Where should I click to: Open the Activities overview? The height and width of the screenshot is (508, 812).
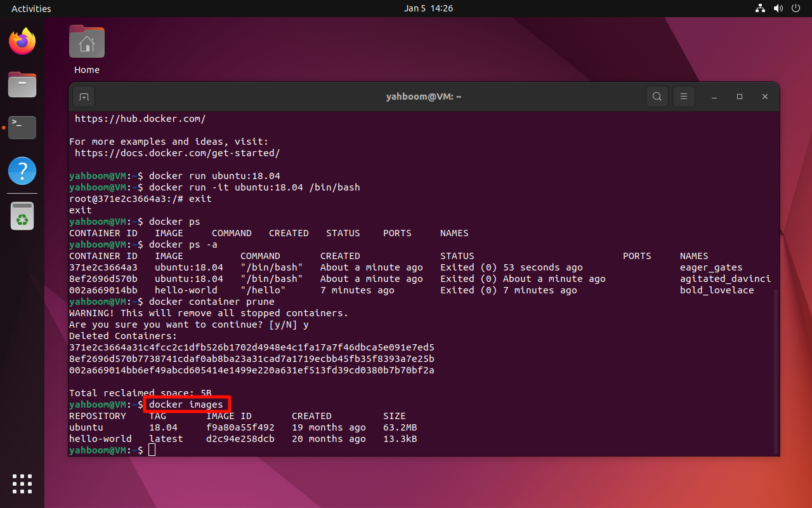(x=30, y=8)
